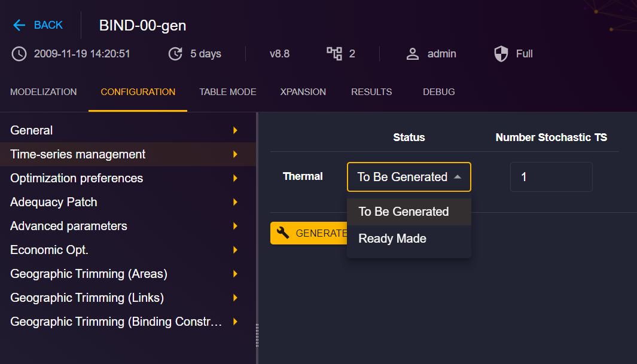Open Geographic Trimming (Binding Constr…) section

(128, 322)
